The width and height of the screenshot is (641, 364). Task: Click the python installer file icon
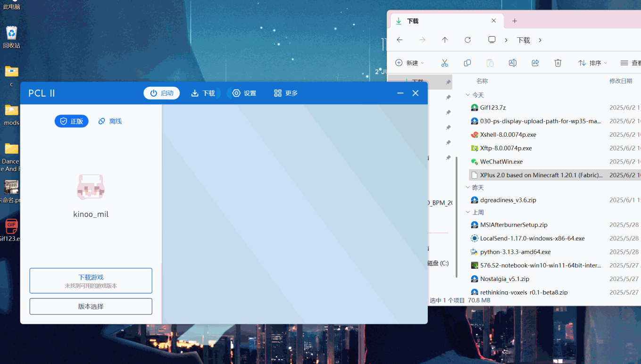[475, 252]
